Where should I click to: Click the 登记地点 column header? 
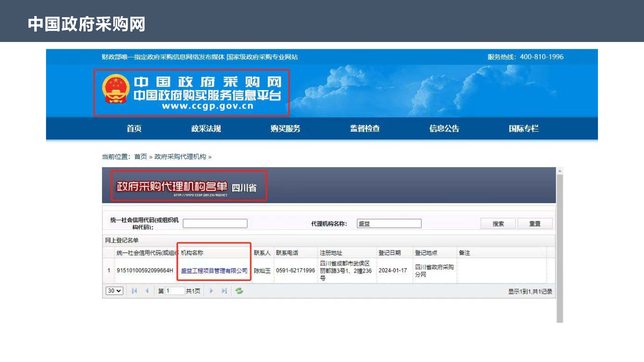435,253
